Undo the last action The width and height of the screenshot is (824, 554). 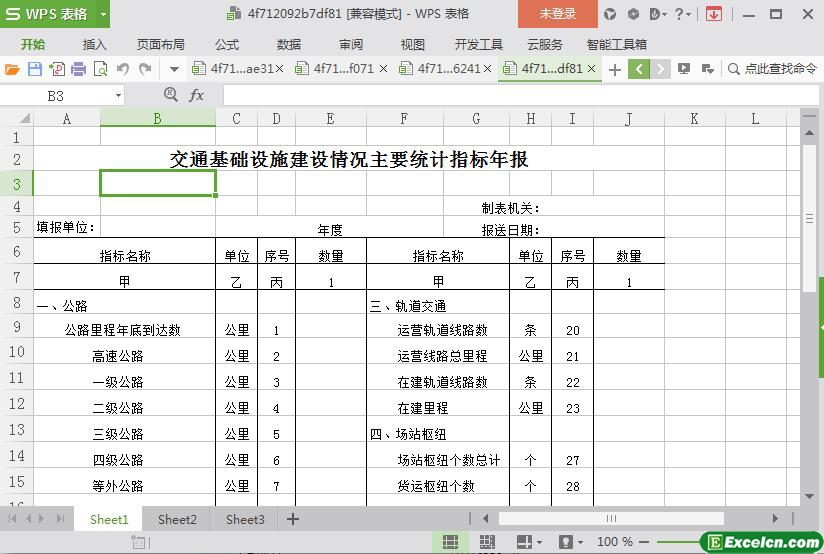(x=123, y=69)
